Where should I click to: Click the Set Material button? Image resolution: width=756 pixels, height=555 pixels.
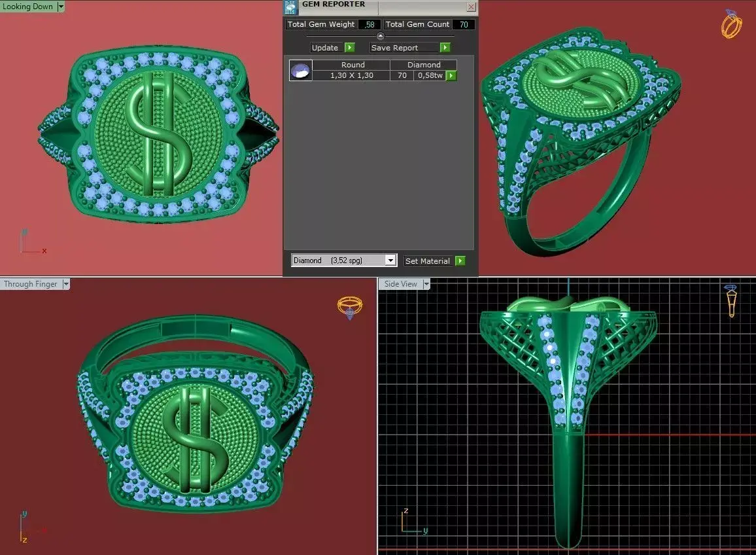click(428, 260)
